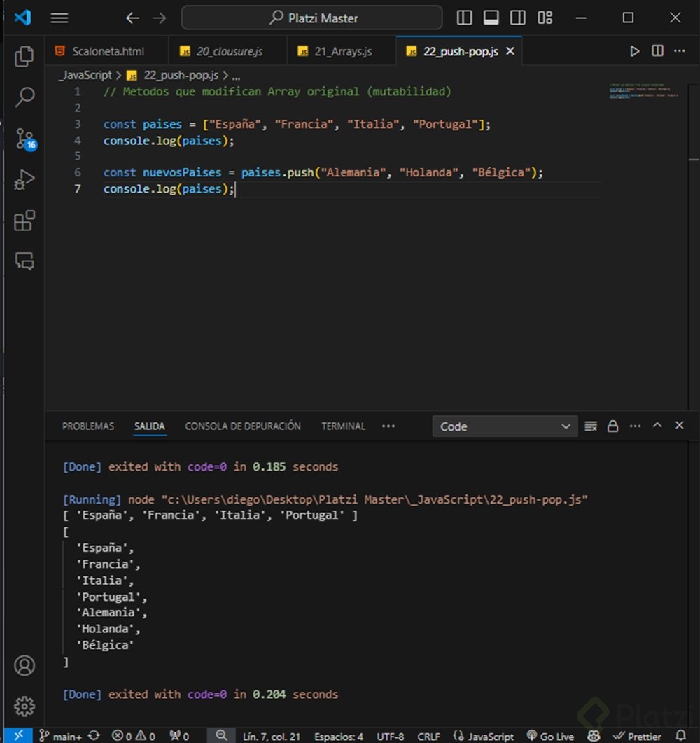
Task: Open the Code output channel dropdown
Action: coord(505,426)
